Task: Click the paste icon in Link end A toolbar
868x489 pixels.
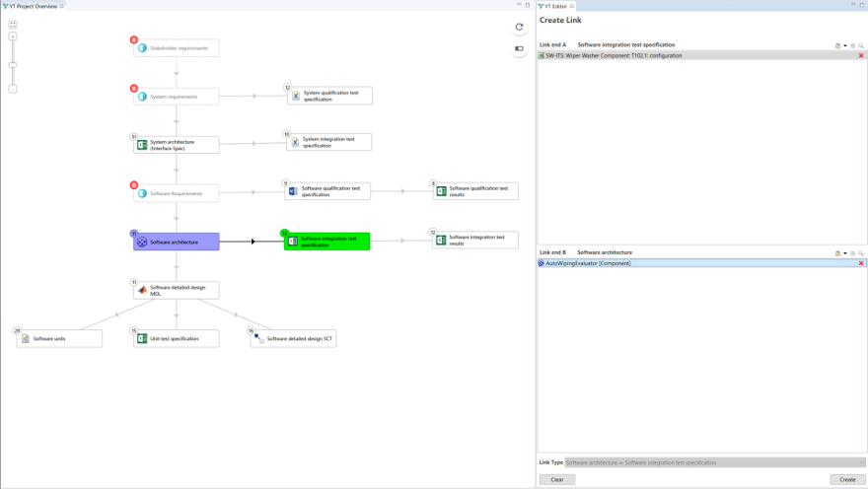Action: [x=837, y=46]
